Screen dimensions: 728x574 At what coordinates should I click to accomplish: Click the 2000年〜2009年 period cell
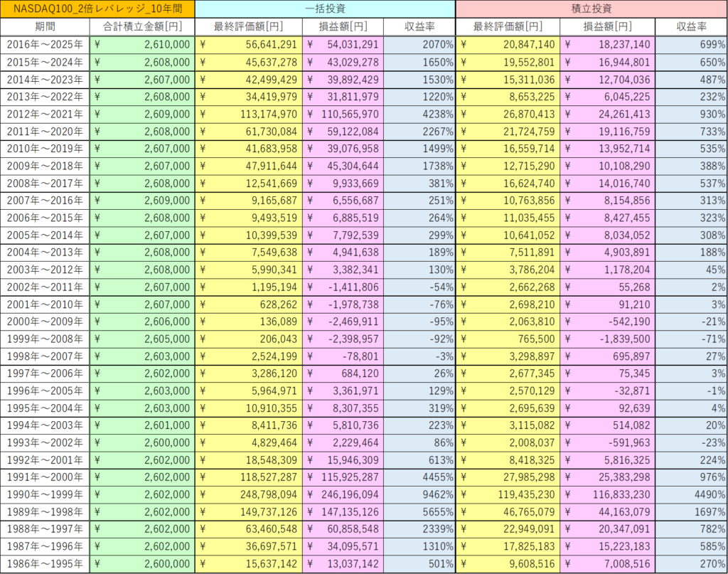coord(45,322)
